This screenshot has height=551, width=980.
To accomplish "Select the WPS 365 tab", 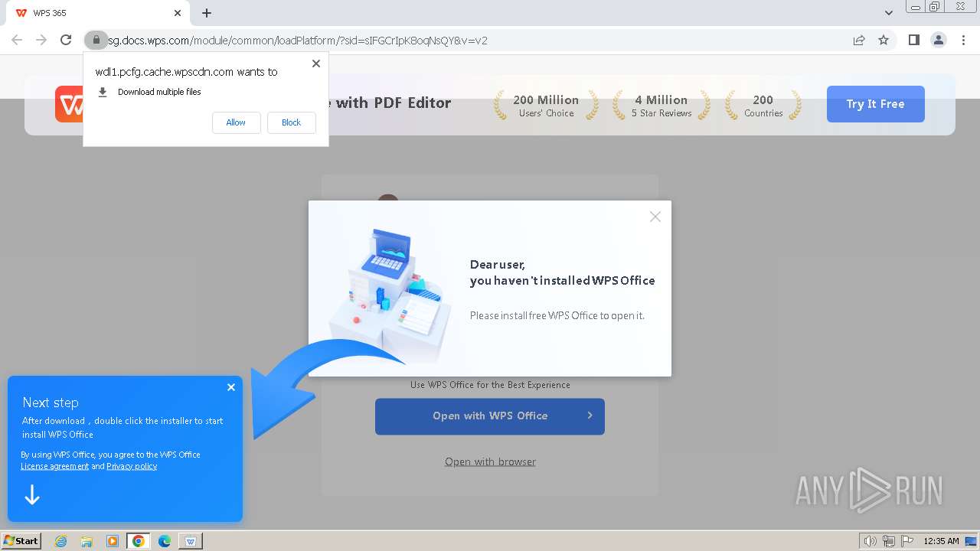I will tap(98, 13).
